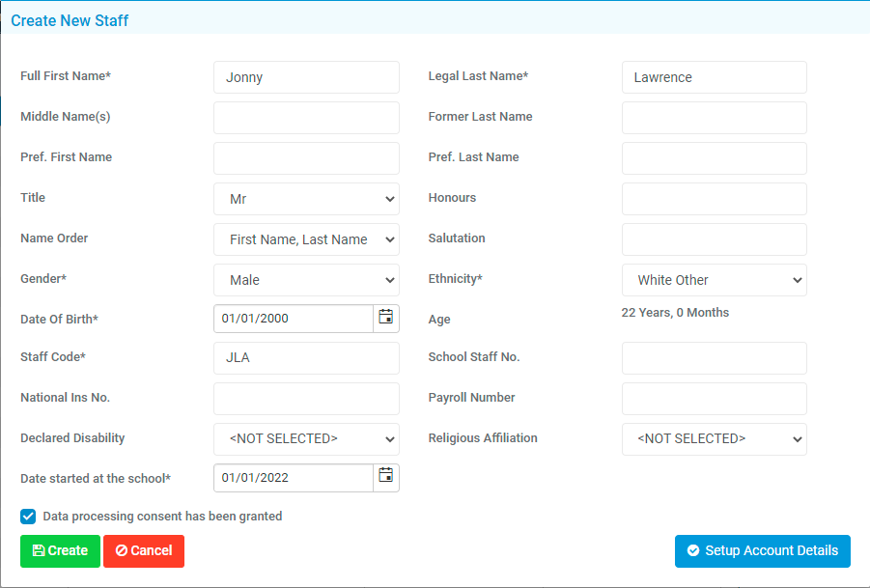Screen dimensions: 870x588
Task: Expand the Religious Affiliation dropdown
Action: click(x=715, y=438)
